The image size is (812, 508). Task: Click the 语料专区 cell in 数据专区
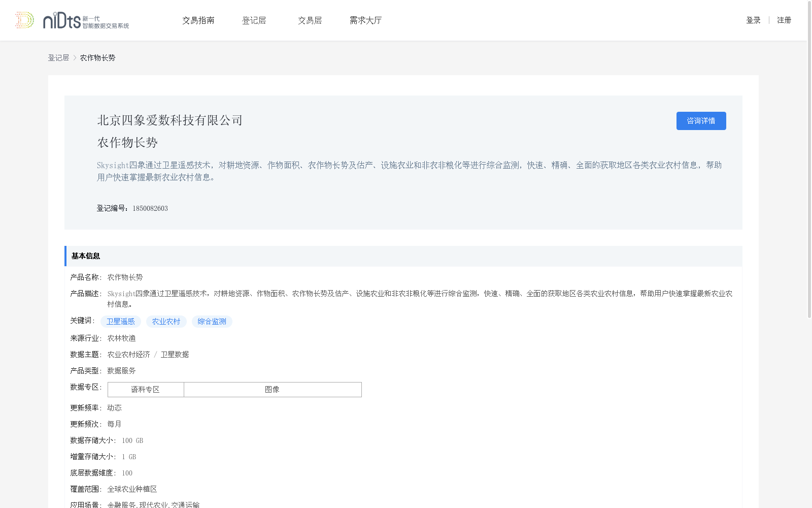coord(146,390)
